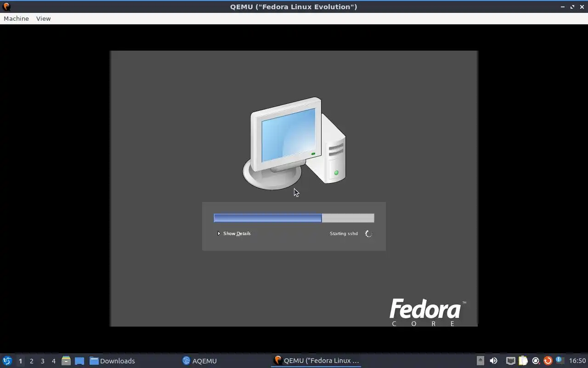
Task: Click the busy spinner next to Starting sshd
Action: pyautogui.click(x=368, y=234)
